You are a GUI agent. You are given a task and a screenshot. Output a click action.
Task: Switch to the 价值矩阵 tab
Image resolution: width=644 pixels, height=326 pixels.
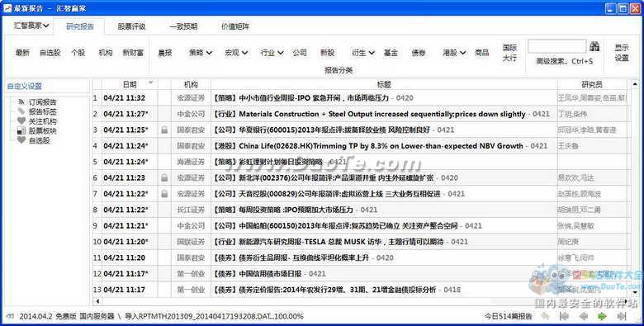click(235, 26)
